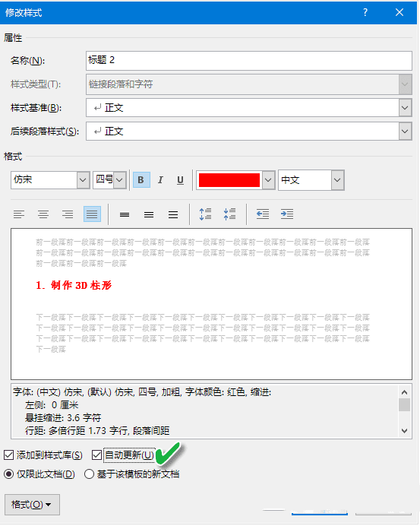Toggle the Underline formatting button

click(180, 180)
